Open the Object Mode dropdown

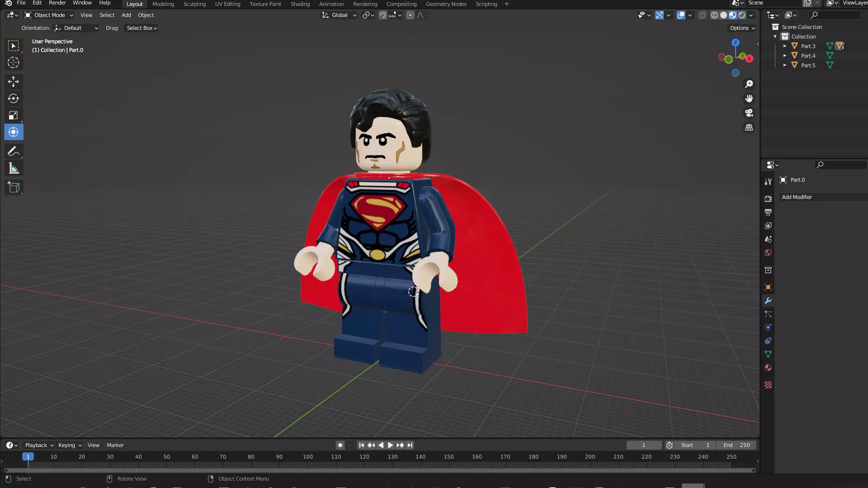[49, 15]
